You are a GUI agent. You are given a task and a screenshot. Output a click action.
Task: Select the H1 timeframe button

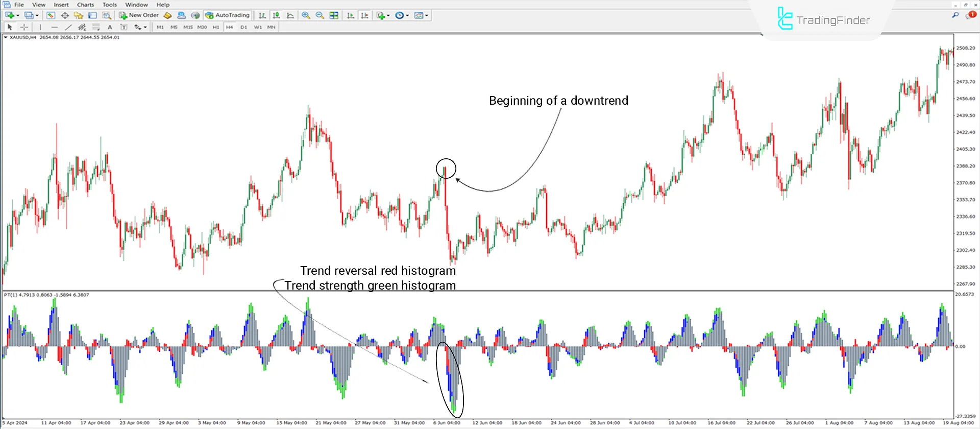coord(216,27)
